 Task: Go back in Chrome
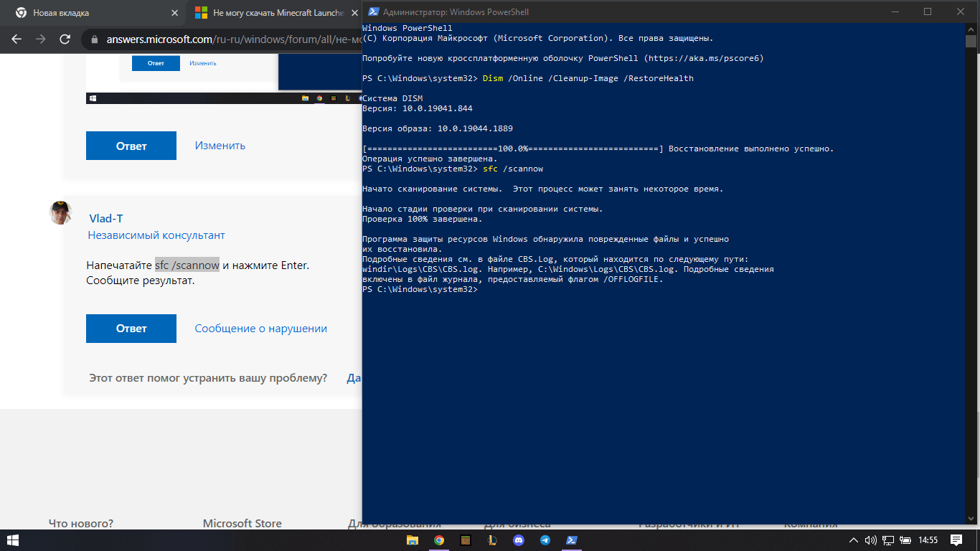pos(17,39)
